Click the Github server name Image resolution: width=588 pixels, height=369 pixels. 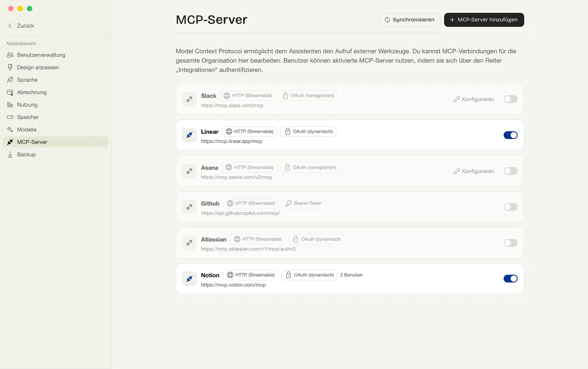click(x=210, y=203)
